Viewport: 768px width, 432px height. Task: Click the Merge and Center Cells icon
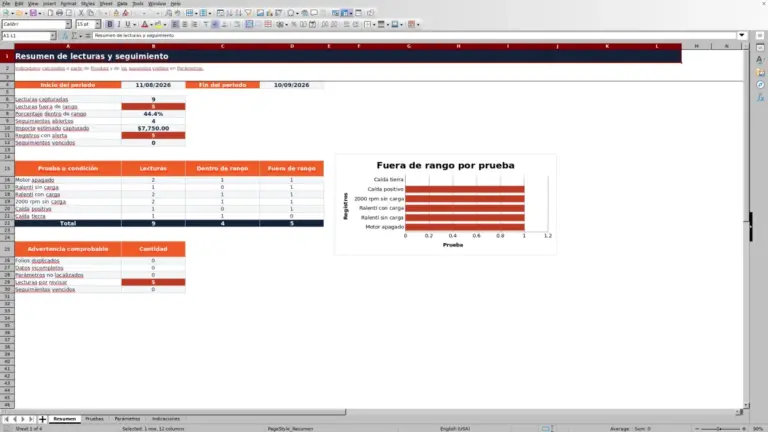[x=249, y=24]
